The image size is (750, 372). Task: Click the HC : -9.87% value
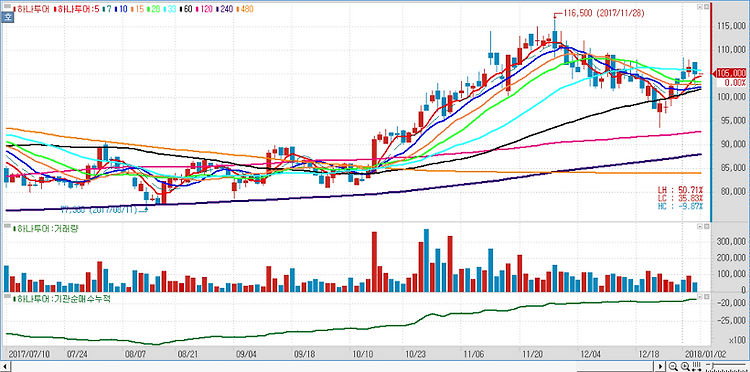(x=681, y=206)
